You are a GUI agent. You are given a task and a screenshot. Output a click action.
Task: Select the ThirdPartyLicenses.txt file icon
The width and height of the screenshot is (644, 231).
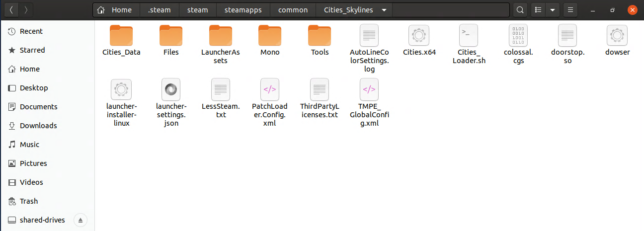(320, 90)
